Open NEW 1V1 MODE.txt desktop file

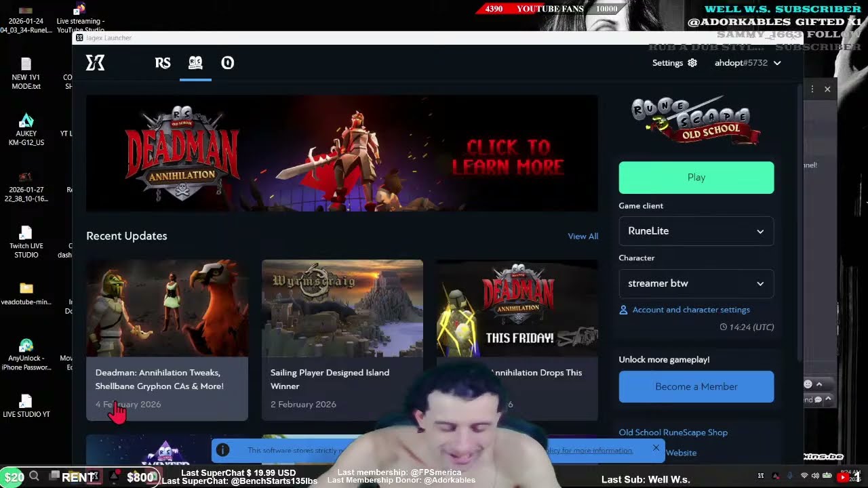(26, 73)
